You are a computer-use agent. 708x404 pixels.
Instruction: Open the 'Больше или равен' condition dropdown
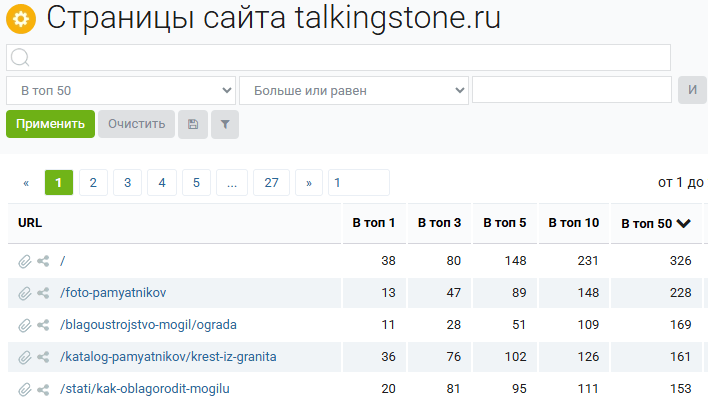354,90
